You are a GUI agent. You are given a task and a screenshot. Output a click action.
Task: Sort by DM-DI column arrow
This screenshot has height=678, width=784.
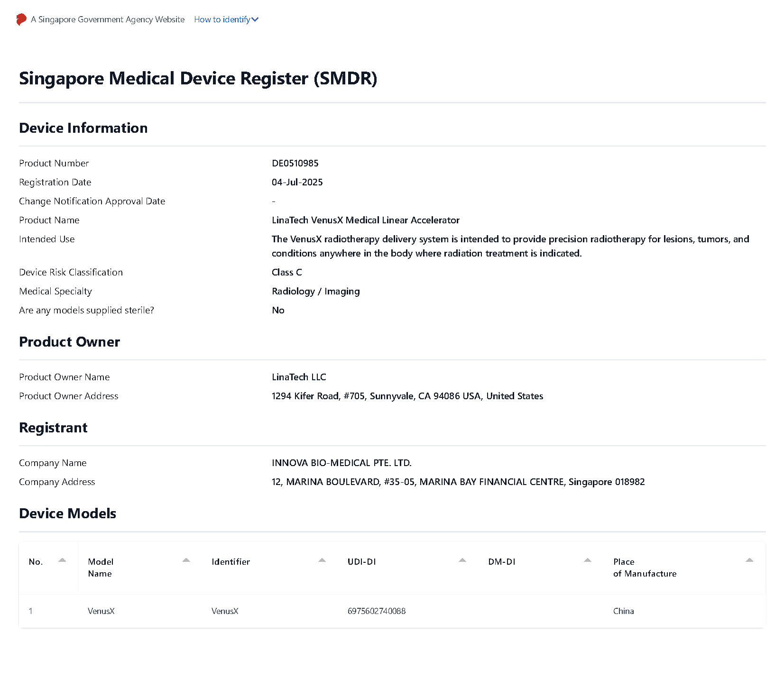(x=588, y=560)
